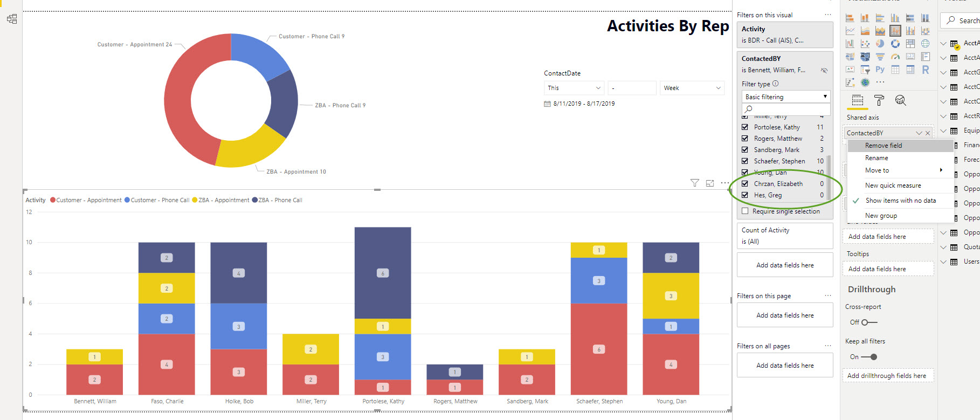Select the pie chart visualization icon
Image resolution: width=980 pixels, height=420 pixels.
tap(880, 44)
